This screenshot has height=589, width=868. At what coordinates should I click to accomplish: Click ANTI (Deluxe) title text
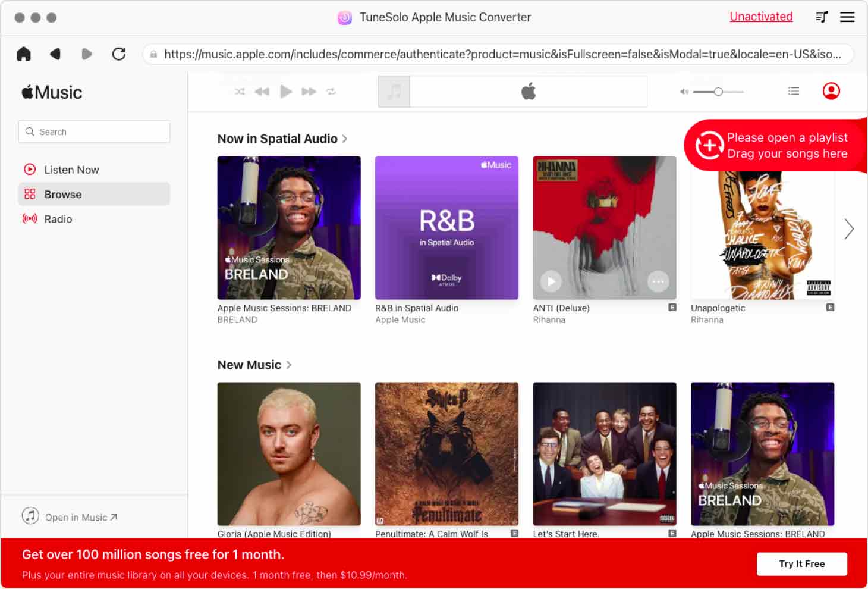[x=561, y=308]
